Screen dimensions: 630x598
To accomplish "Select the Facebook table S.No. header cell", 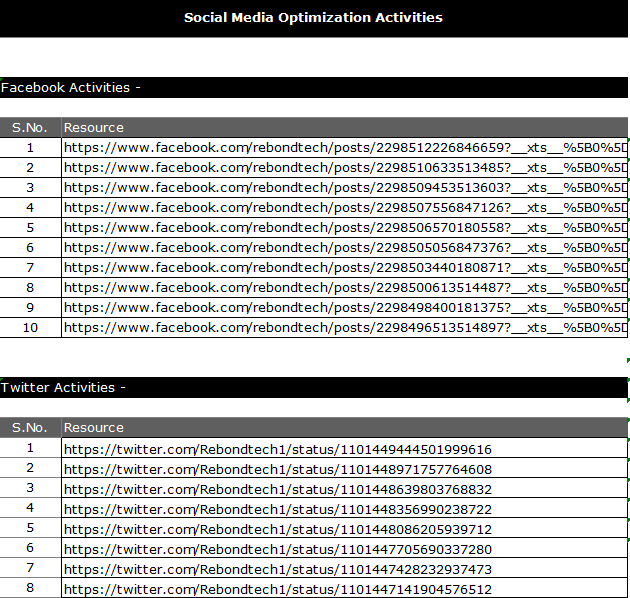I will [30, 127].
